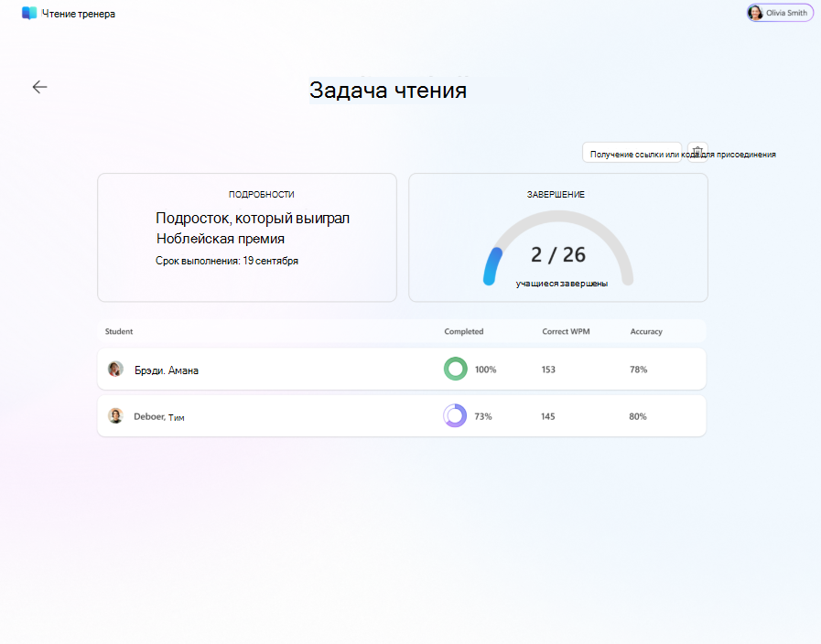Screen dimensions: 821x644
Task: Click the Ноблейская премия text line
Action: [221, 239]
